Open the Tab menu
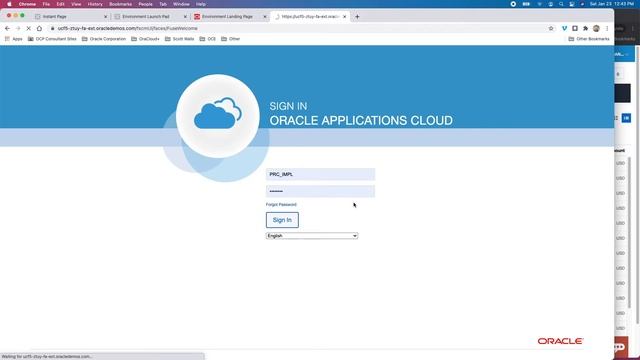Image resolution: width=640 pixels, height=360 pixels. coord(163,4)
